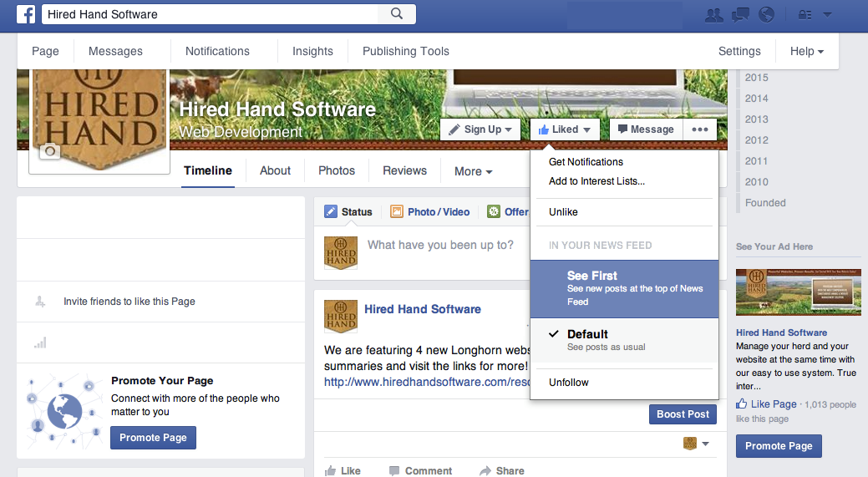Toggle the Liked dropdown button
Screen dimensions: 868x477
[x=564, y=129]
